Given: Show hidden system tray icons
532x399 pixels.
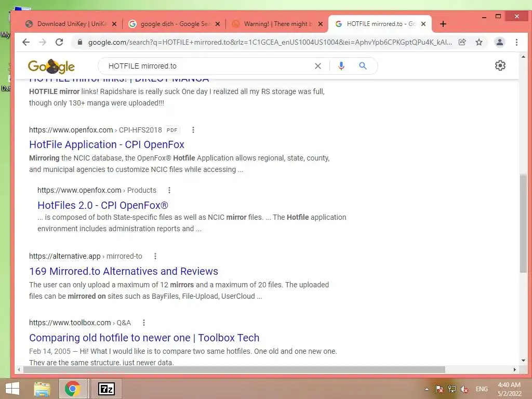Looking at the screenshot, I should click(x=427, y=389).
